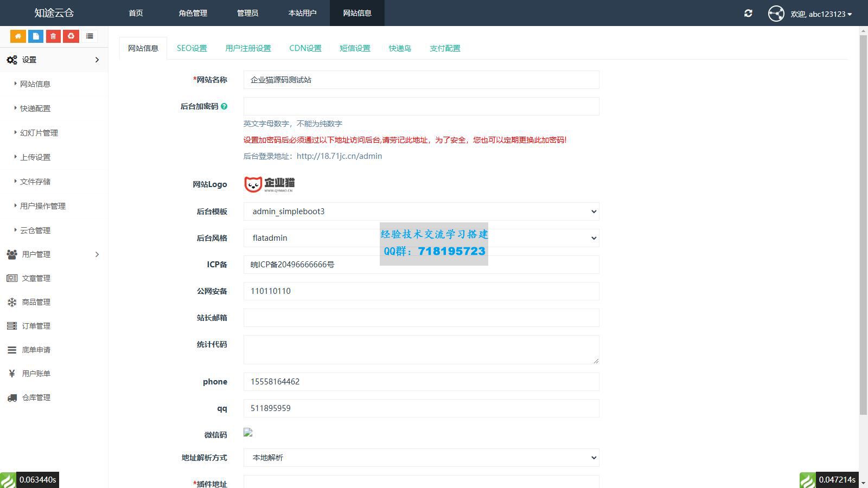The image size is (868, 488).
Task: Open 快递配置 in sidebar submenu
Action: [x=35, y=108]
